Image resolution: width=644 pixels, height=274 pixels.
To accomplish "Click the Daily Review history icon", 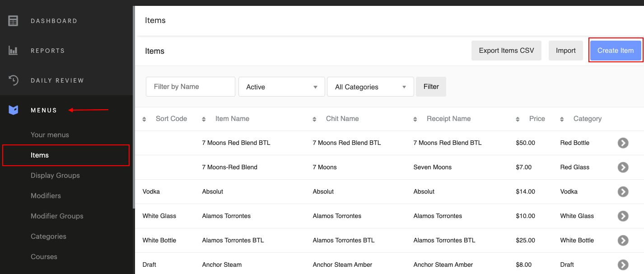I will tap(14, 80).
